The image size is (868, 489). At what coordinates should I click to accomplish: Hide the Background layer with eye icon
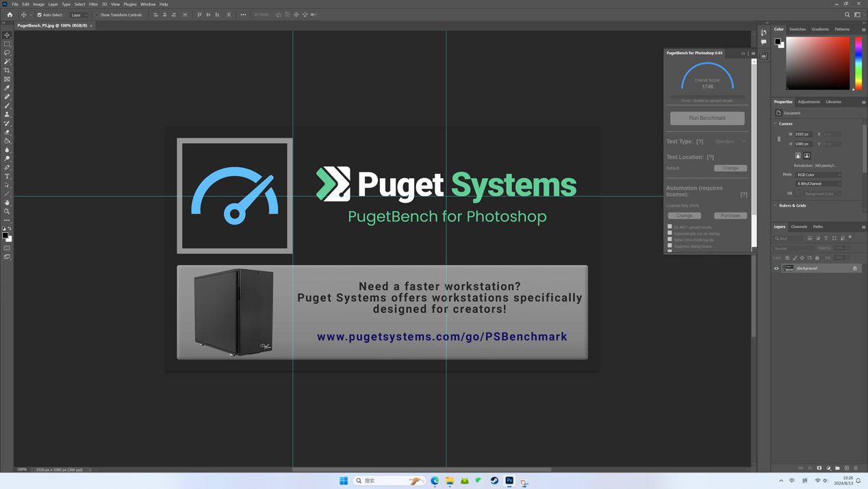pyautogui.click(x=776, y=268)
